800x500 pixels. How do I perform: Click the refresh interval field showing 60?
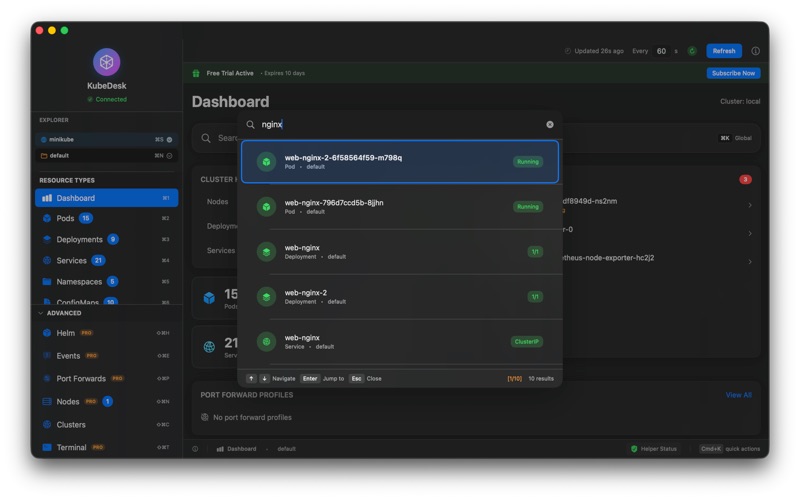click(661, 51)
